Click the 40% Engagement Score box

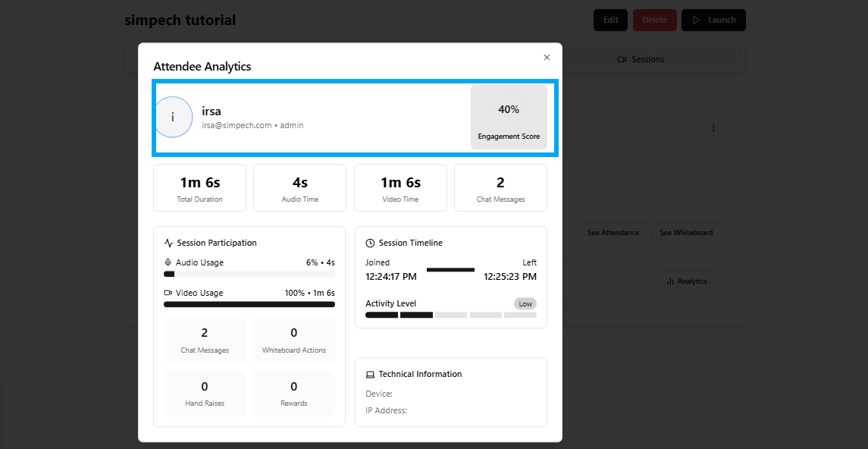pos(509,117)
